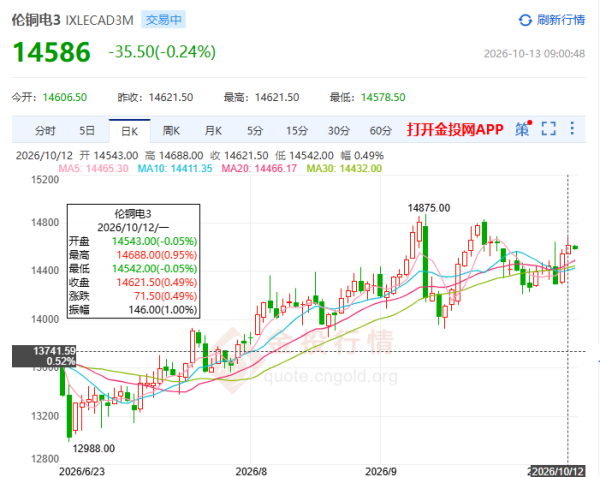Image resolution: width=600 pixels, height=477 pixels.
Task: Click the 2026/8 date axis label
Action: click(x=251, y=471)
